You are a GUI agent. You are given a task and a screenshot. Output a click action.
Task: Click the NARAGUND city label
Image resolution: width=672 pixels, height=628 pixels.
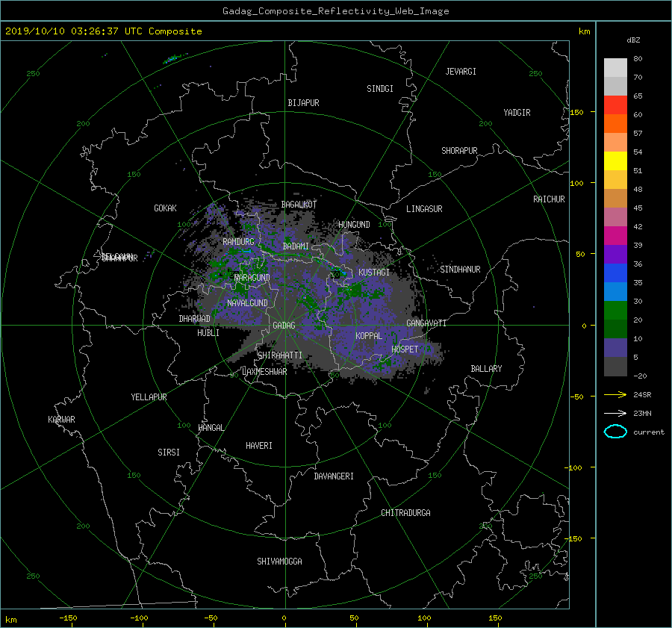252,278
